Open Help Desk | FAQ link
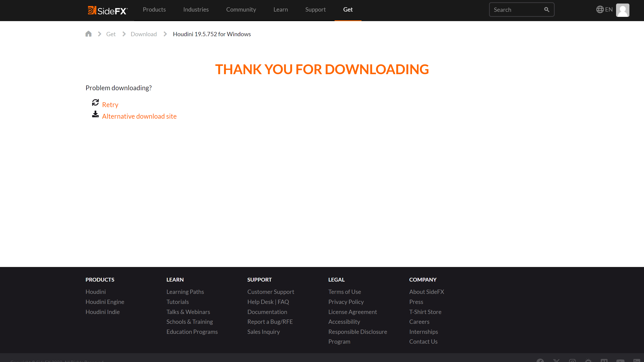The image size is (644, 362). point(268,302)
